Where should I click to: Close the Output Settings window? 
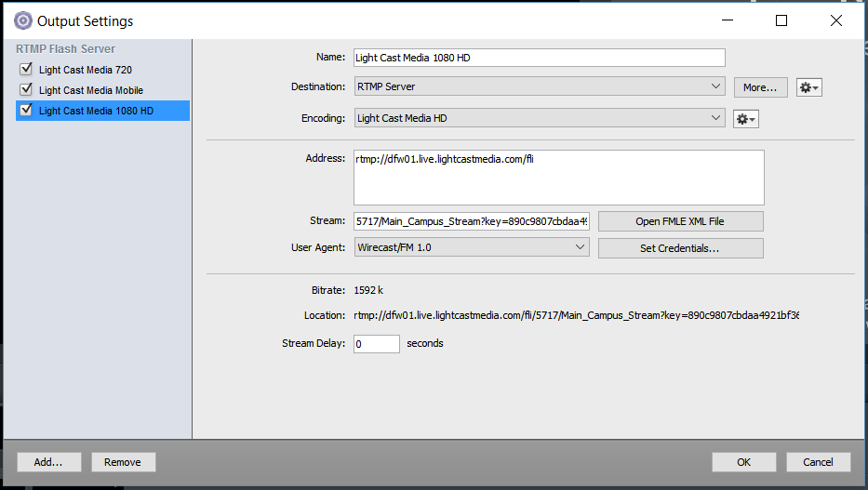[835, 21]
